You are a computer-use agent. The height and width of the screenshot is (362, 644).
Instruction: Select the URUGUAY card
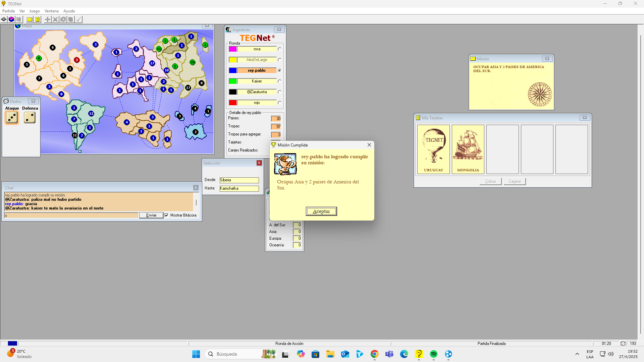click(x=433, y=149)
